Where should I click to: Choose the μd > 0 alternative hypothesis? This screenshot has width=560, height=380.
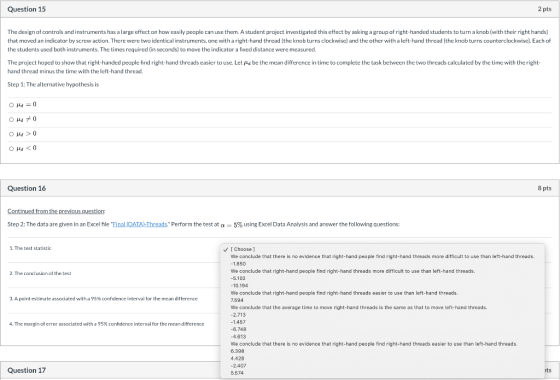tap(11, 134)
